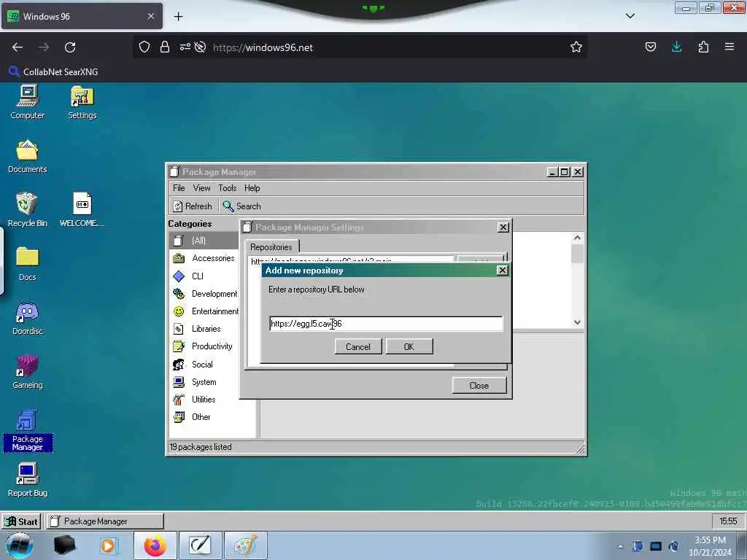Select the Package Manager desktop icon
Screen dimensions: 747x560
pyautogui.click(x=27, y=430)
